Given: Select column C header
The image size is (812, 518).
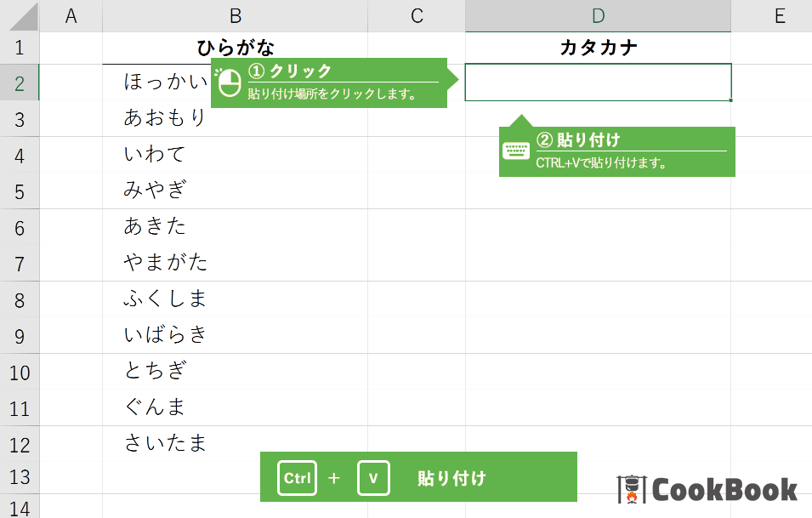Looking at the screenshot, I should pyautogui.click(x=417, y=15).
